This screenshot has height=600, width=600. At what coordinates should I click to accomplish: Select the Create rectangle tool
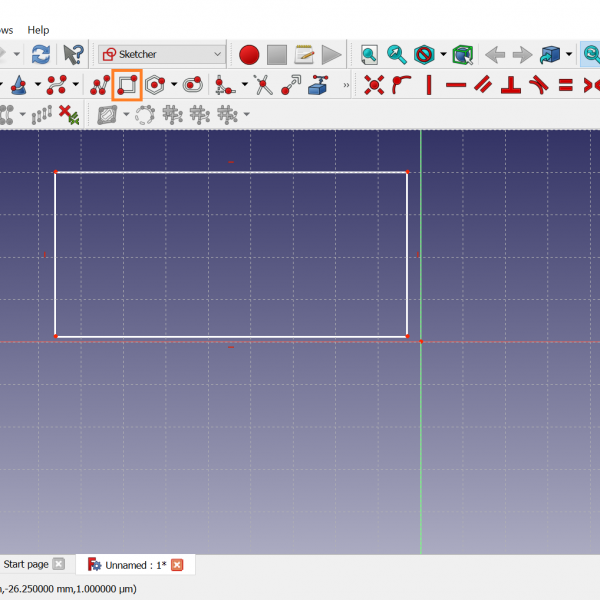(x=126, y=85)
